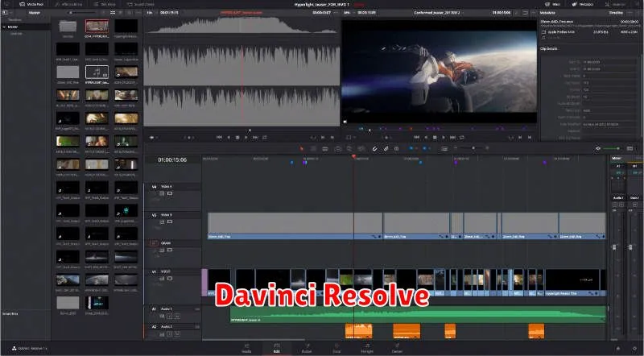
Task: Select the red-highlighted media pool clip thumbnail
Action: [x=97, y=27]
